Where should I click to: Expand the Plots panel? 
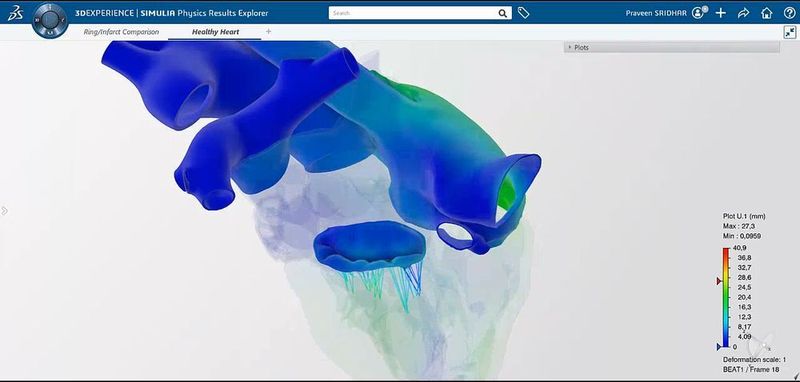671,47
